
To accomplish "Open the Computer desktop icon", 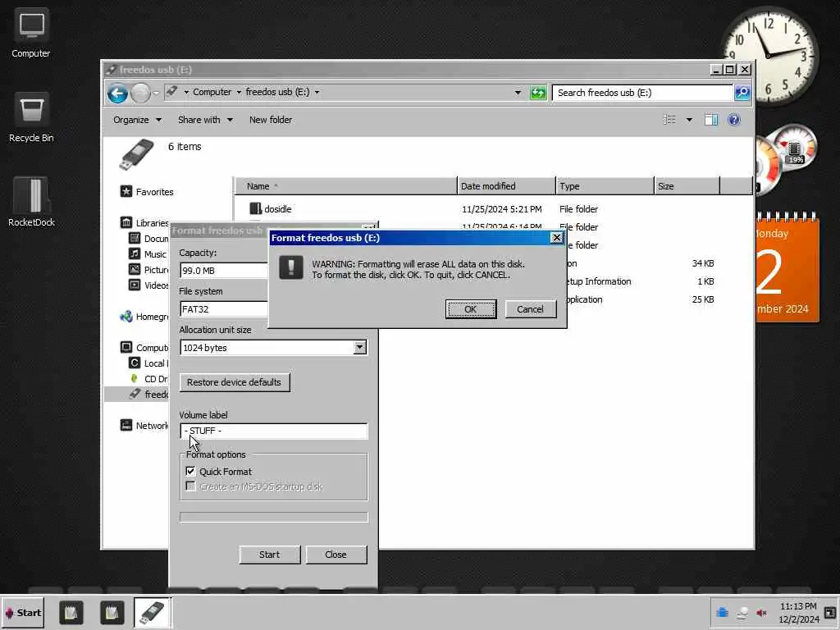I will click(x=31, y=34).
